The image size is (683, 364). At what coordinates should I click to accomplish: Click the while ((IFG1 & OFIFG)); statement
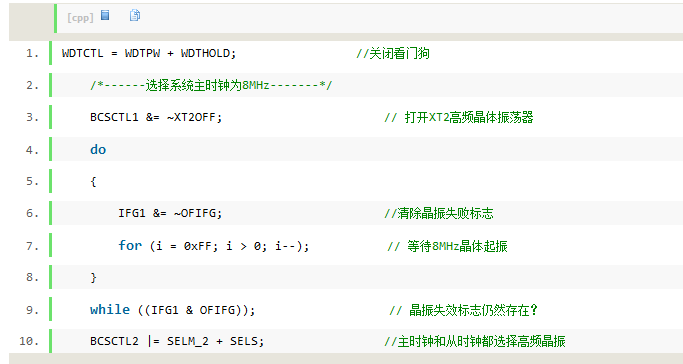pos(172,310)
